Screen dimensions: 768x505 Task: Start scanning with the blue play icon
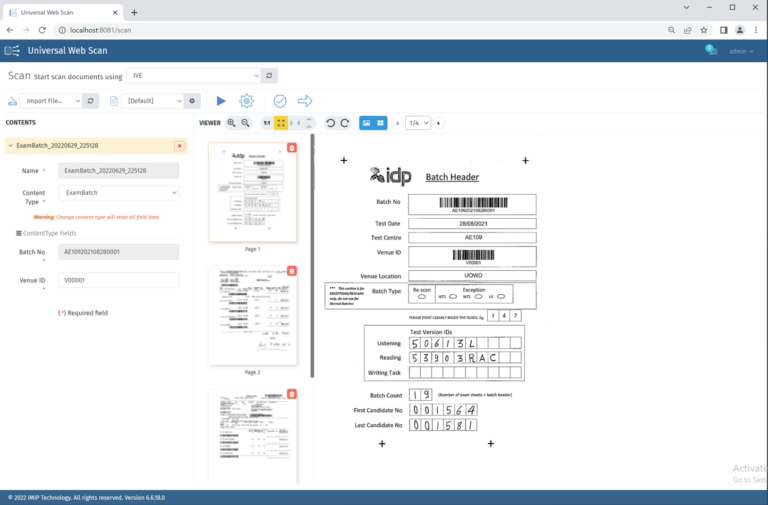[x=221, y=101]
